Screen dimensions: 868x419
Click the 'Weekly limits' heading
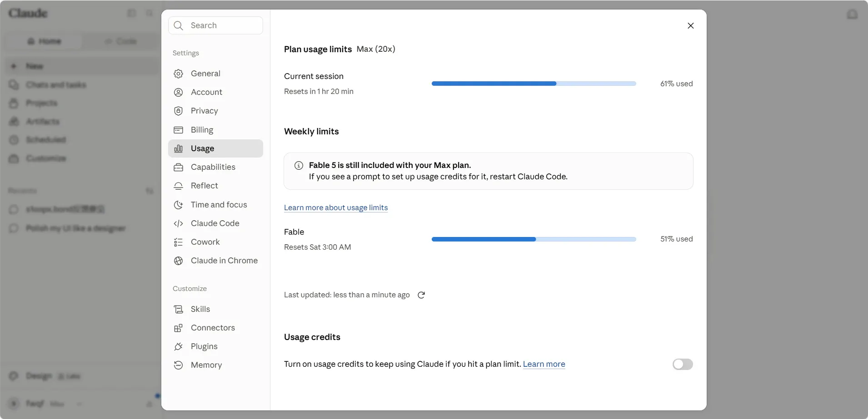coord(311,131)
